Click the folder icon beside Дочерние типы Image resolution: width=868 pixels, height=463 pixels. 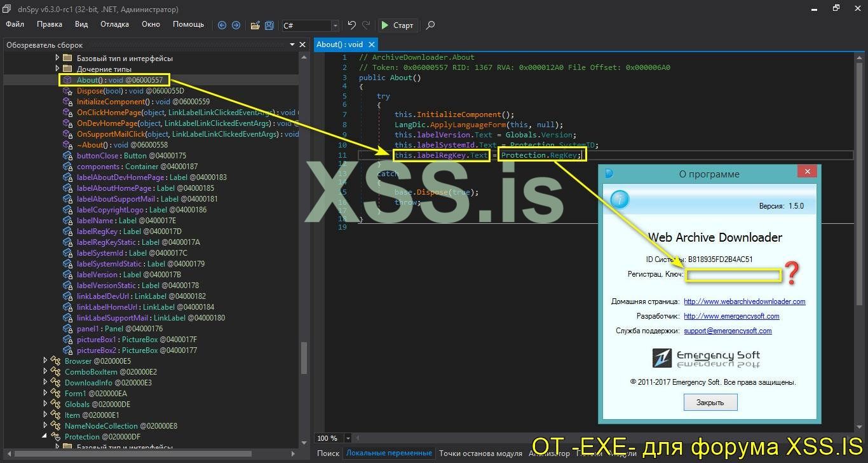coord(67,69)
